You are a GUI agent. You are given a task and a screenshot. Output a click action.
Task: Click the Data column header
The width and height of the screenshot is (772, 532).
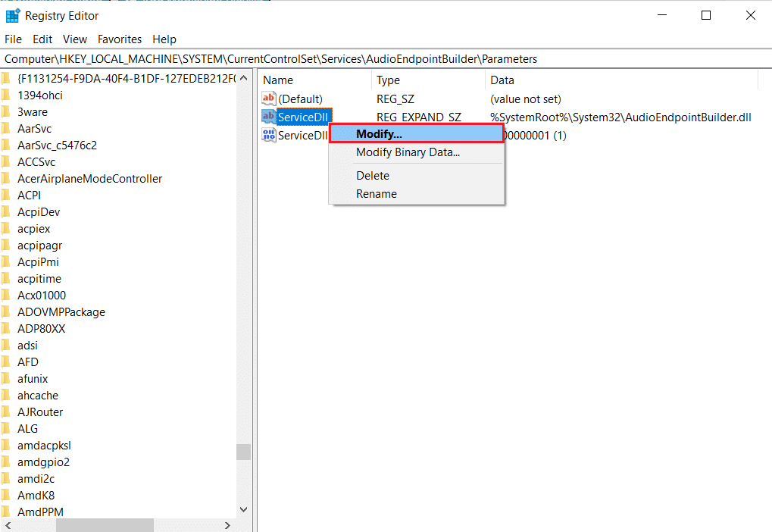tap(502, 80)
